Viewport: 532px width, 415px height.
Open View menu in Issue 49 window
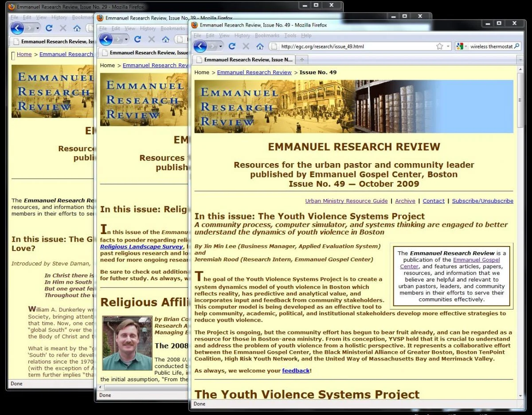pos(224,35)
